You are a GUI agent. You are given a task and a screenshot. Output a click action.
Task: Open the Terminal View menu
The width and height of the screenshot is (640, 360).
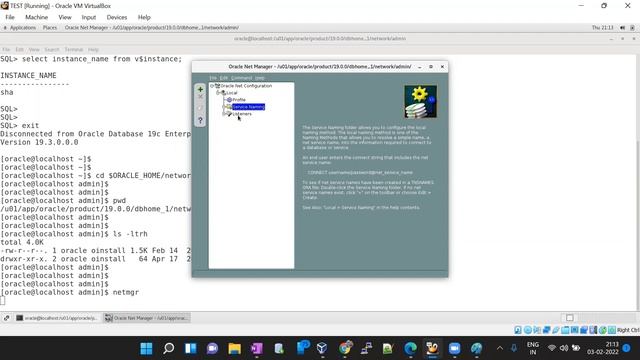click(34, 49)
